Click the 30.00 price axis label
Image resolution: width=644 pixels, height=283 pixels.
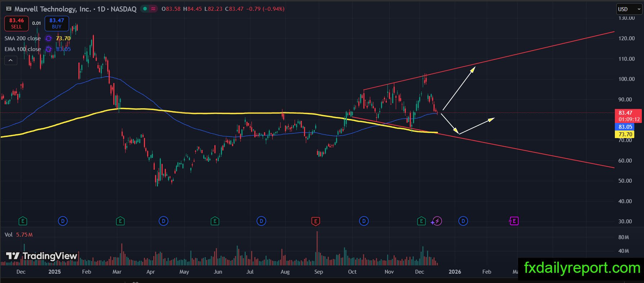[625, 222]
